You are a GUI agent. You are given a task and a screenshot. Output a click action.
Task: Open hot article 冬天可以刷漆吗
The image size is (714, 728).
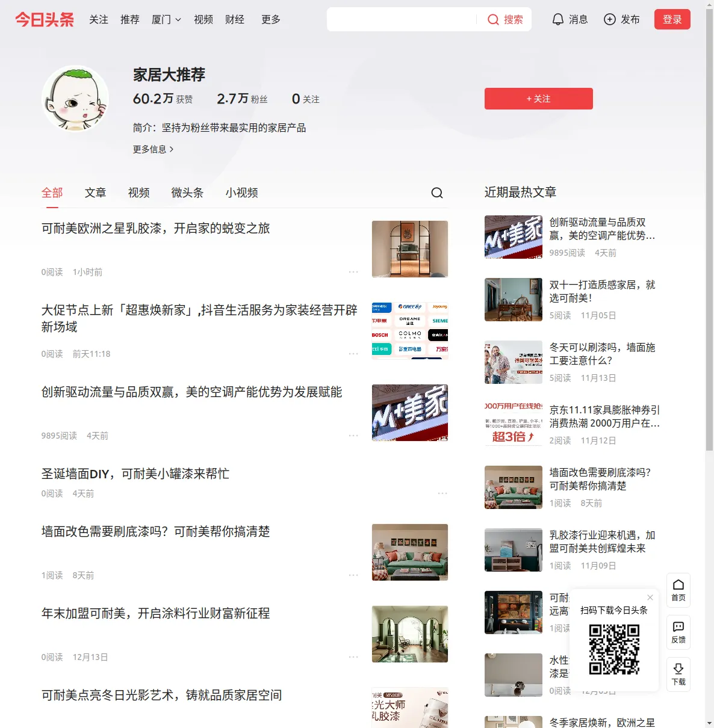coord(603,354)
